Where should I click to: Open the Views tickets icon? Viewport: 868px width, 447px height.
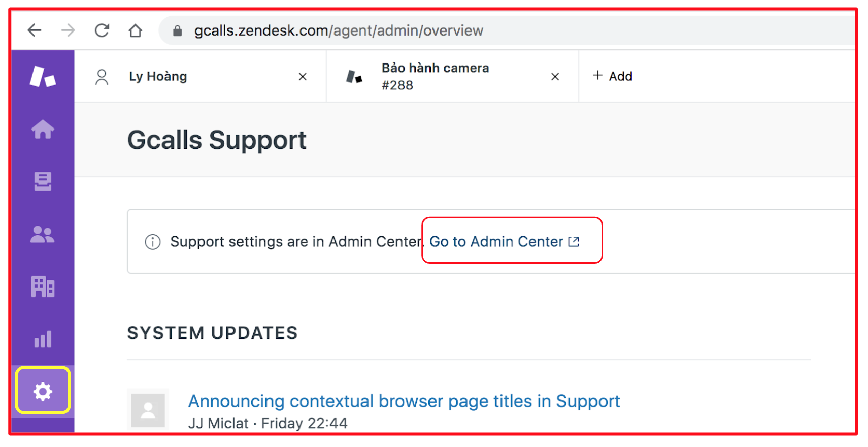(43, 181)
